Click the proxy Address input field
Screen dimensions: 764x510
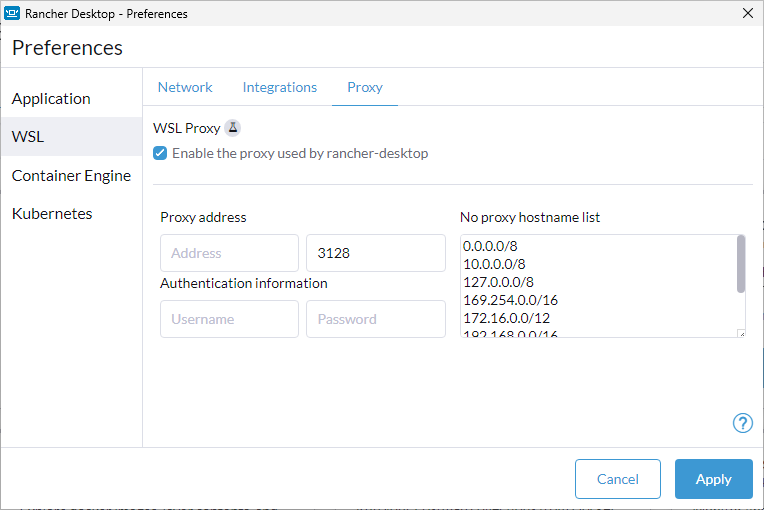coord(229,253)
